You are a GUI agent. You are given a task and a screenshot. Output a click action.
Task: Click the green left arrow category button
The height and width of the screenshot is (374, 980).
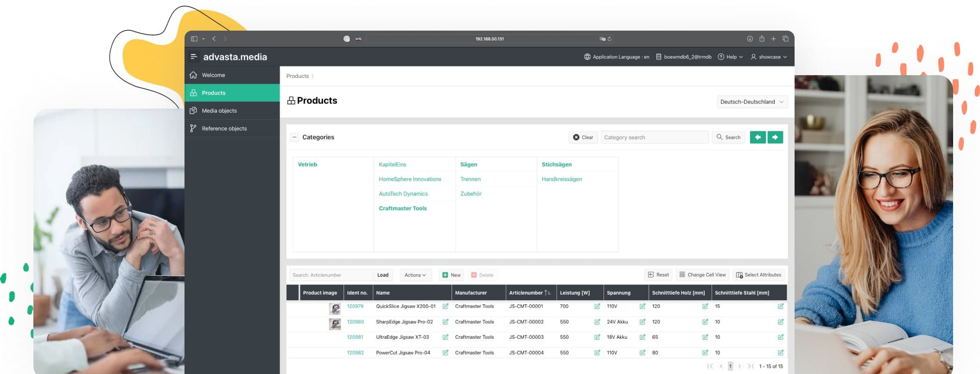coord(757,137)
